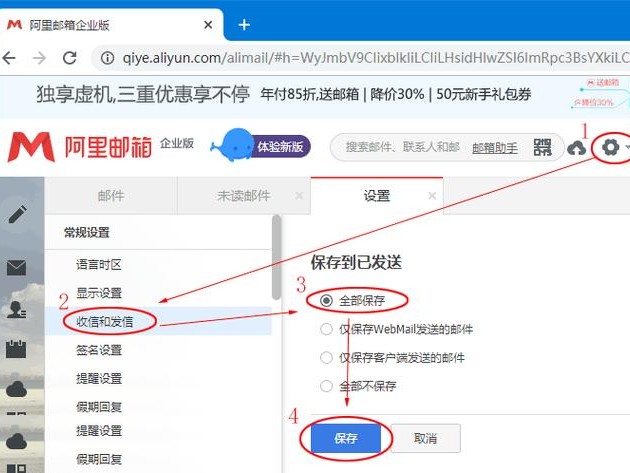The image size is (630, 473).
Task: Click the 取消 button
Action: coord(425,438)
